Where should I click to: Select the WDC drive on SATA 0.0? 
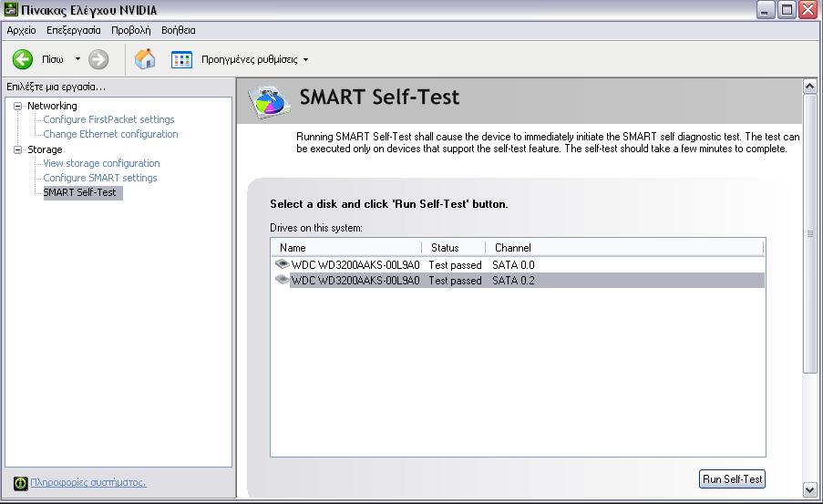[355, 265]
